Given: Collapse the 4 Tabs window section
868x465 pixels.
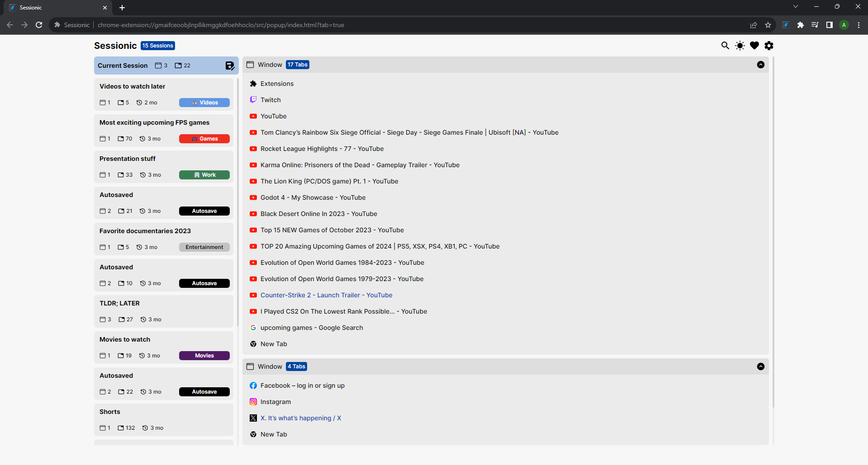Looking at the screenshot, I should (761, 366).
